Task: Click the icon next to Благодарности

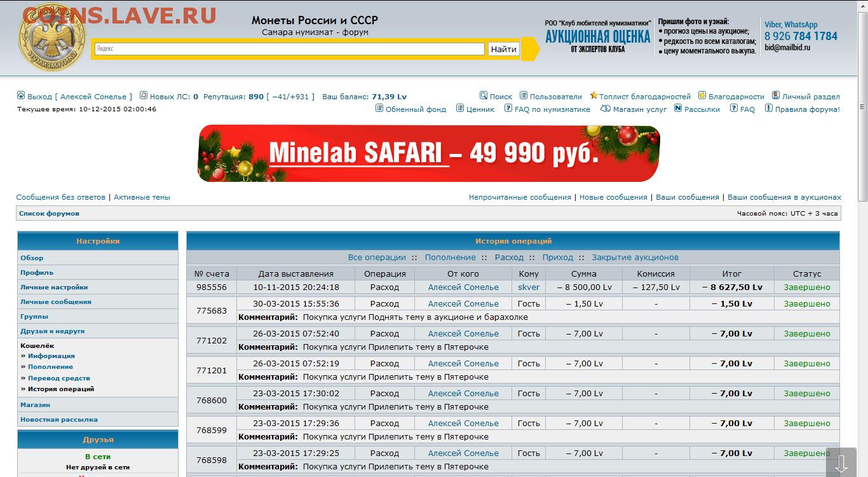Action: coord(702,95)
